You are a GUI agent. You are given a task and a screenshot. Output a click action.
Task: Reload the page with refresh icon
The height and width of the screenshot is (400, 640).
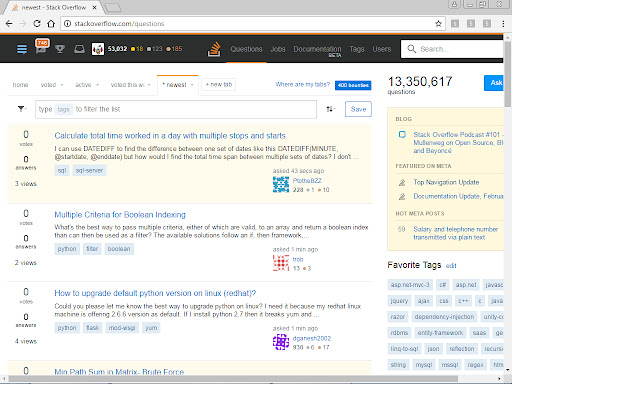click(37, 24)
